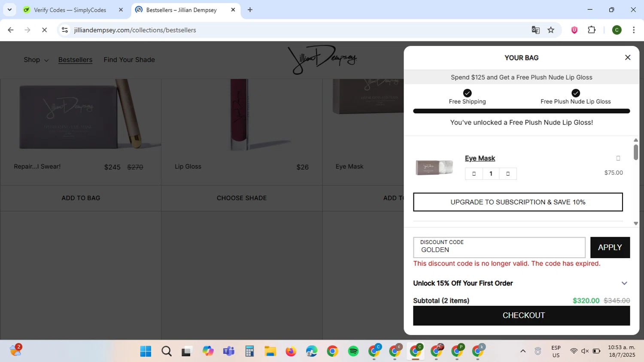
Task: Increase Eye Mask quantity
Action: (x=508, y=173)
